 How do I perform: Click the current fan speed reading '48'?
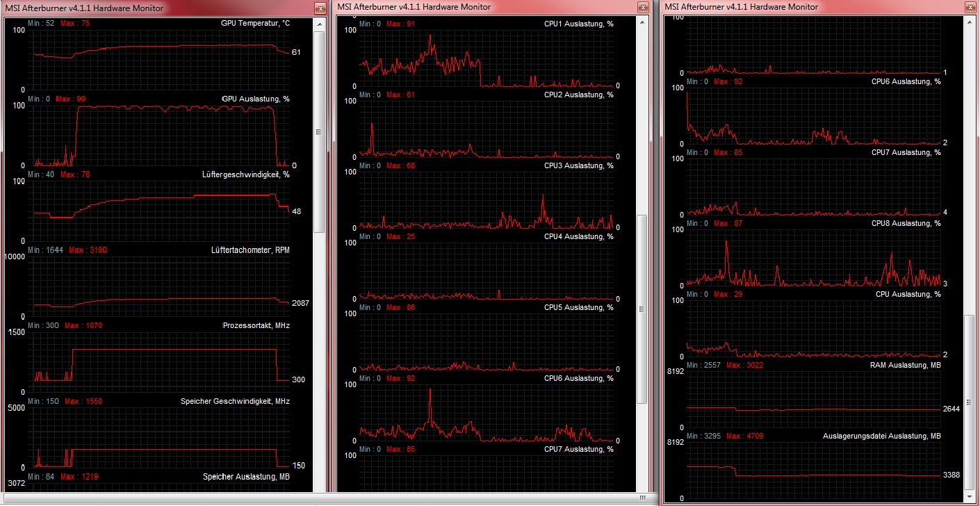pos(296,212)
